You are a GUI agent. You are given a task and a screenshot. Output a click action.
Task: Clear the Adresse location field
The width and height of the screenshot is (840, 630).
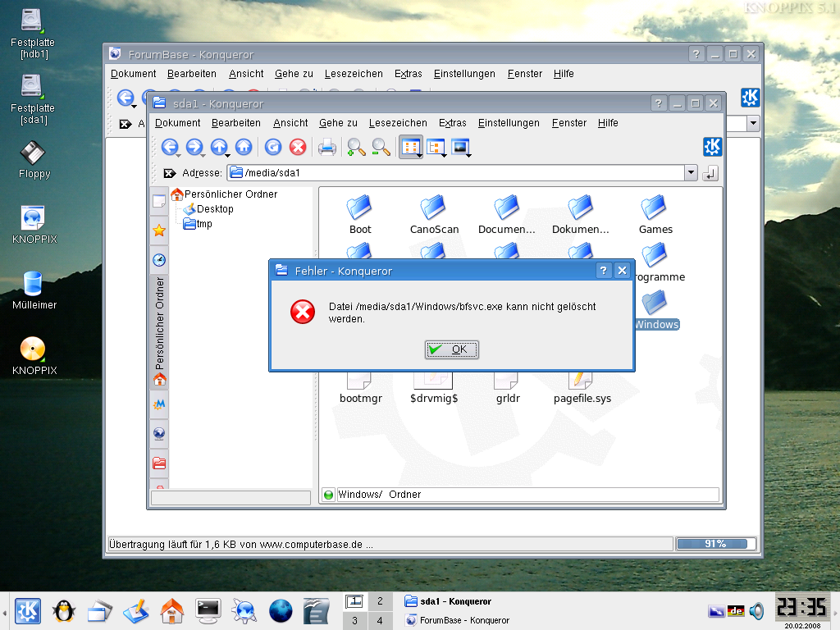(x=170, y=173)
